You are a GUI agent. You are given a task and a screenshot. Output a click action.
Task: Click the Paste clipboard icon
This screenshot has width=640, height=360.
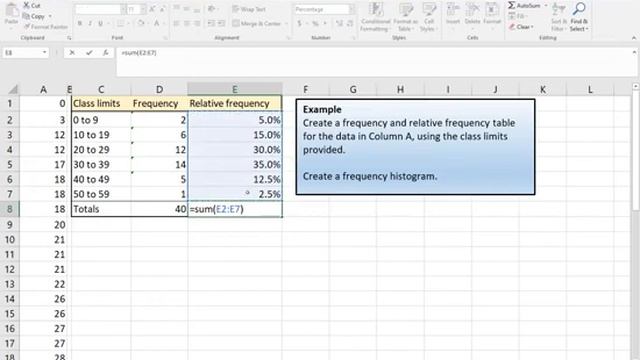click(x=11, y=10)
